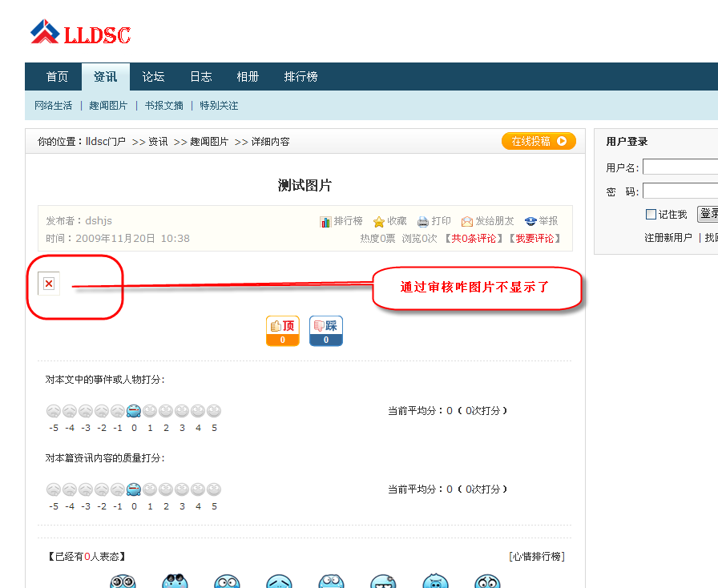Report the article via the 举报 icon
The image size is (718, 588).
(530, 221)
